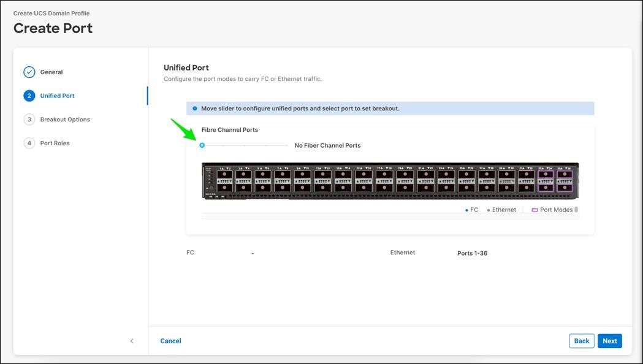Click the Fibre Channel Ports slider handle
Screen dimensions: 643x364
click(x=202, y=145)
